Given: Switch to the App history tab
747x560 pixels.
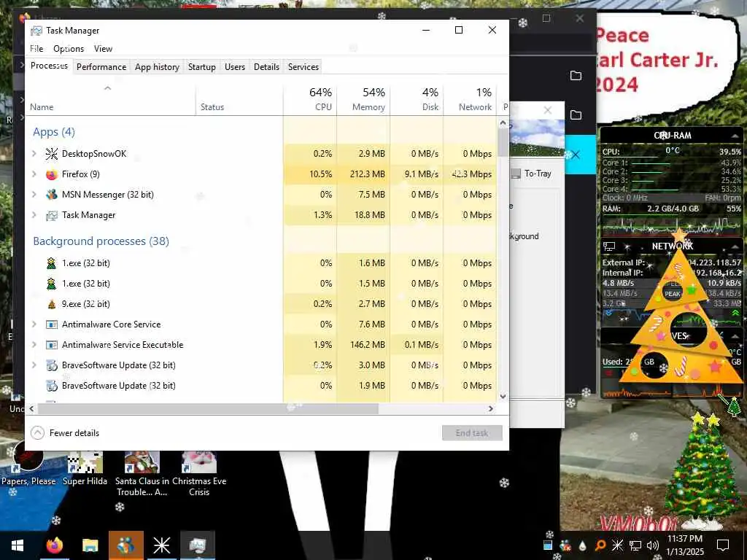Looking at the screenshot, I should [158, 67].
